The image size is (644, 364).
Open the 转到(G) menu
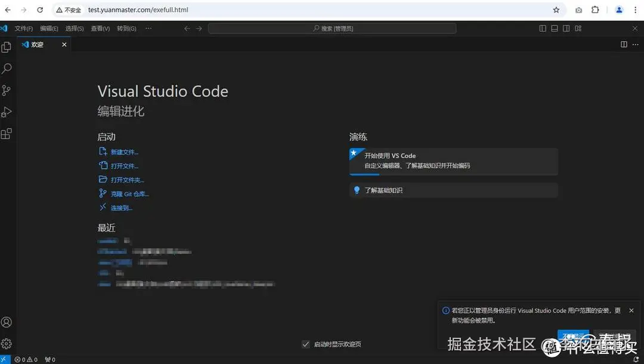(126, 29)
